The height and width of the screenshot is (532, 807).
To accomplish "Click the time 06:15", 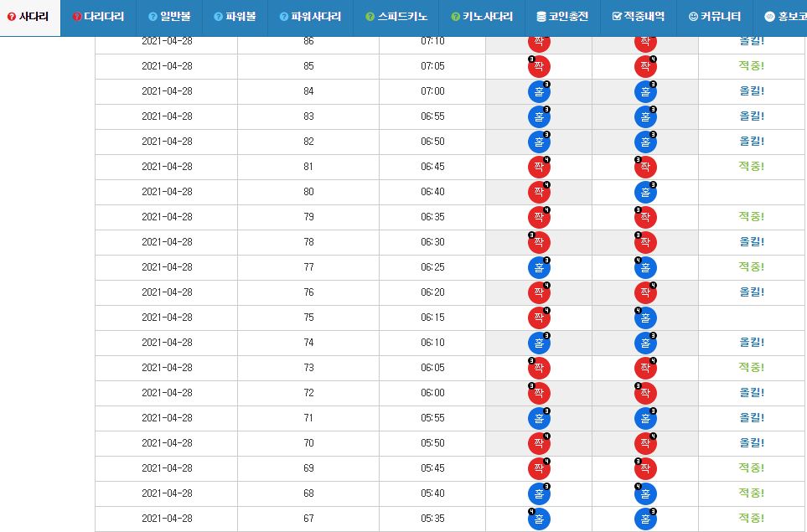I will [x=432, y=318].
